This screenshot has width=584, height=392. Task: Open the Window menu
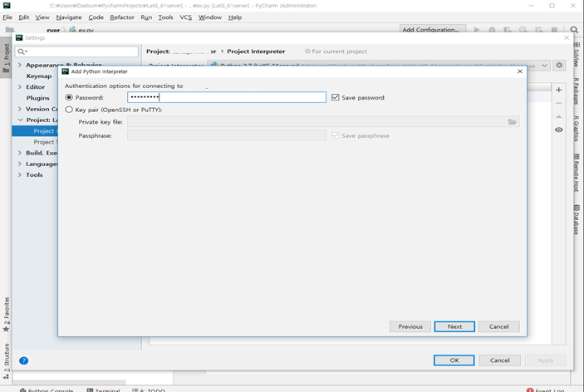[x=209, y=17]
